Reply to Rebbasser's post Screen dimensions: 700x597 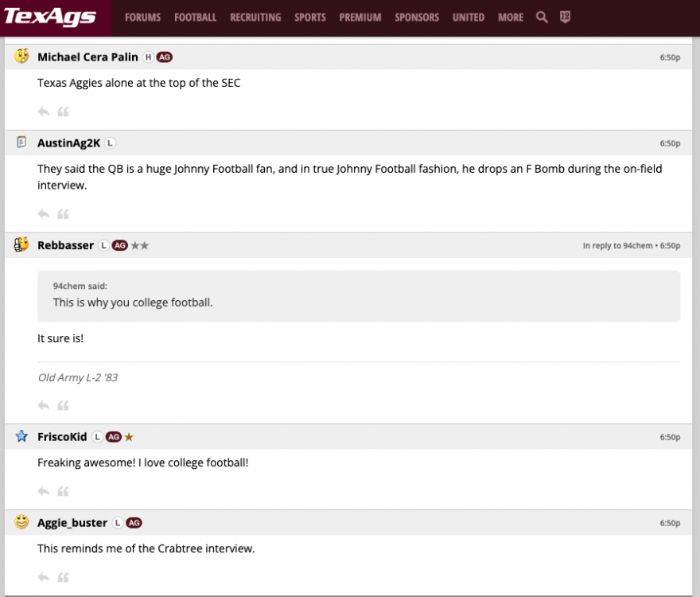point(44,405)
